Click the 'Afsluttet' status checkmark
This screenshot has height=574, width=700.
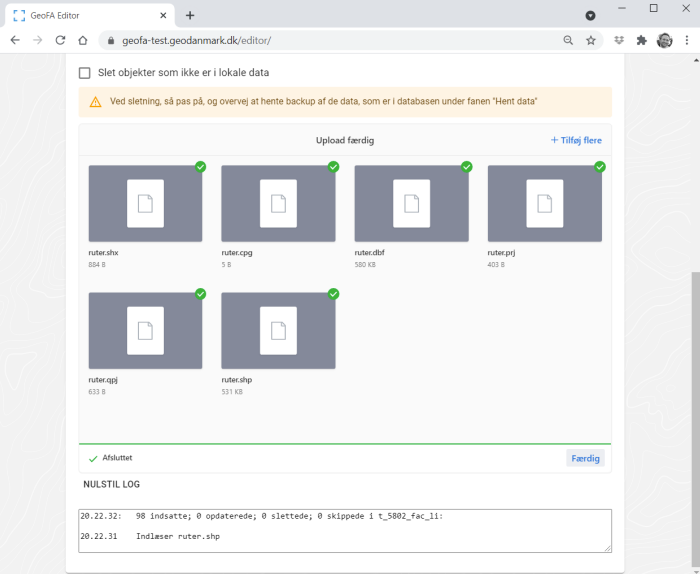coord(93,458)
